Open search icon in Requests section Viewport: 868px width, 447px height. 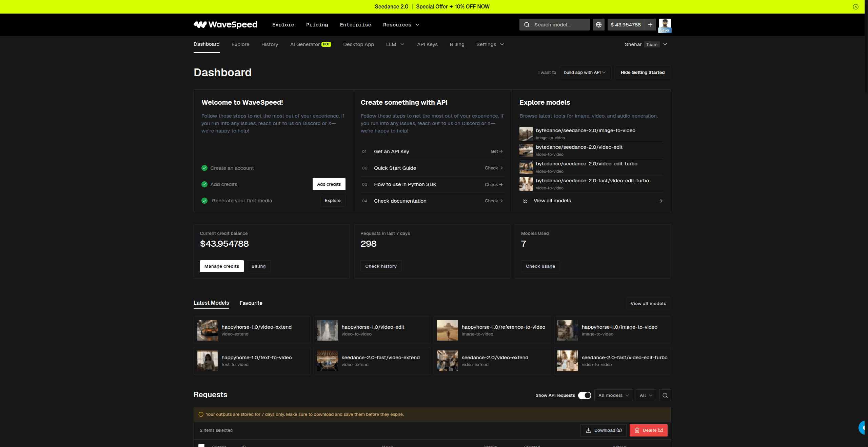(x=665, y=395)
